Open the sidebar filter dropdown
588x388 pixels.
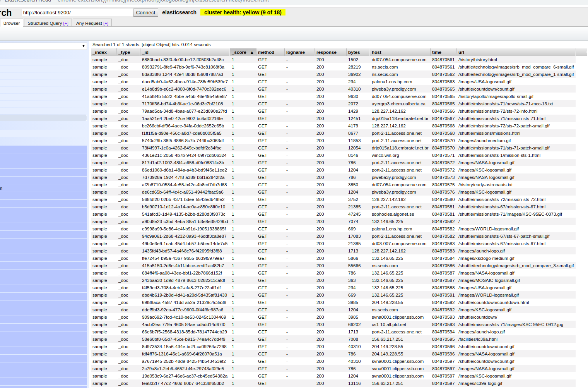click(84, 46)
